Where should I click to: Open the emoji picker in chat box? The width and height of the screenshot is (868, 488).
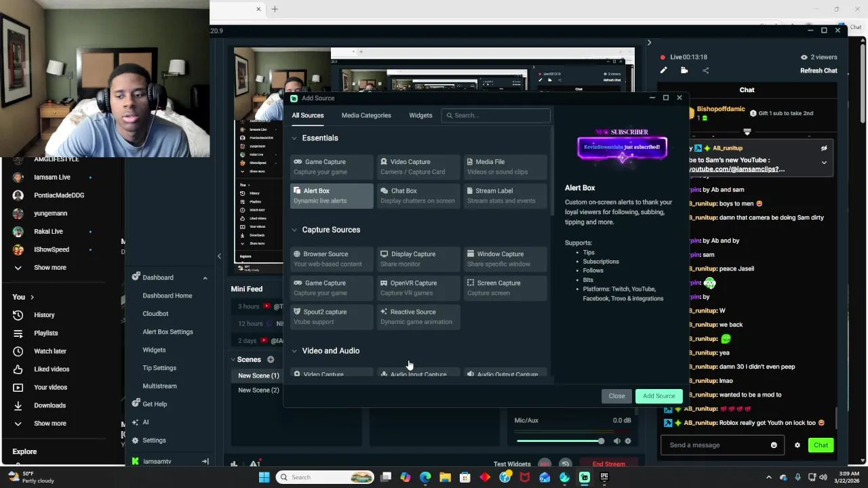click(x=774, y=445)
